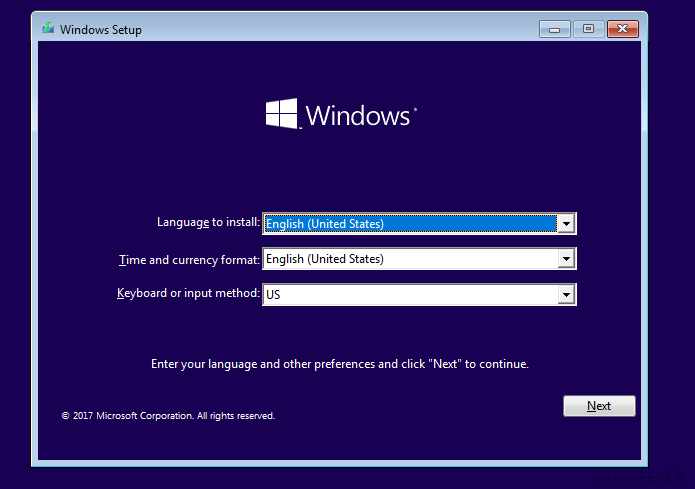
Task: Click the Windows Setup title text
Action: click(101, 30)
